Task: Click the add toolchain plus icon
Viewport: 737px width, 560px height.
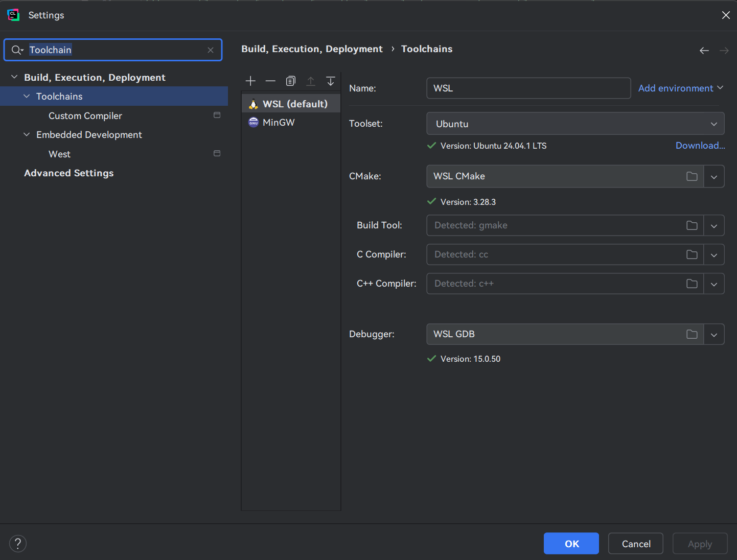Action: coord(250,81)
